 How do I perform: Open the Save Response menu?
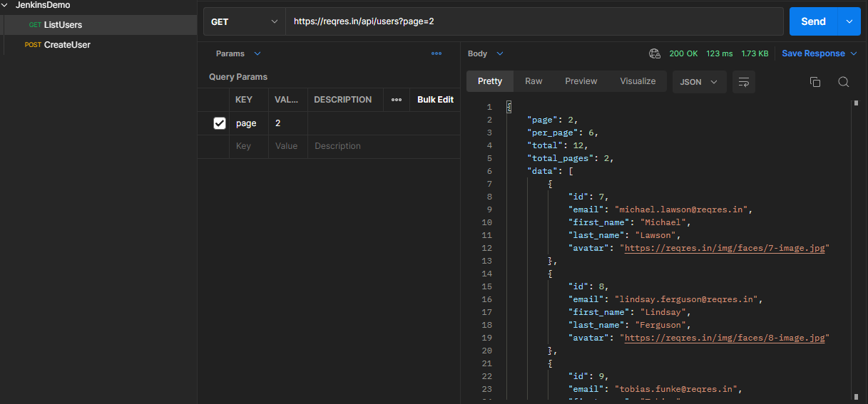click(819, 53)
